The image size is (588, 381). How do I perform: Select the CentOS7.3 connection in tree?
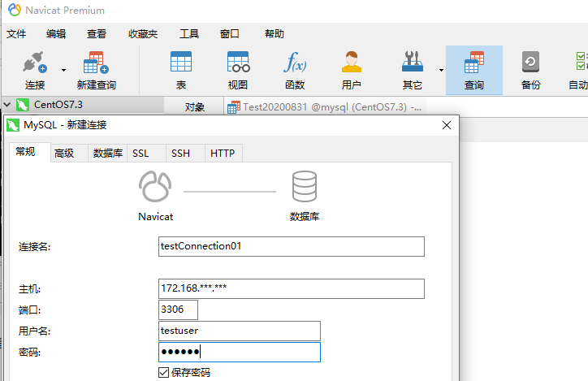tap(58, 105)
